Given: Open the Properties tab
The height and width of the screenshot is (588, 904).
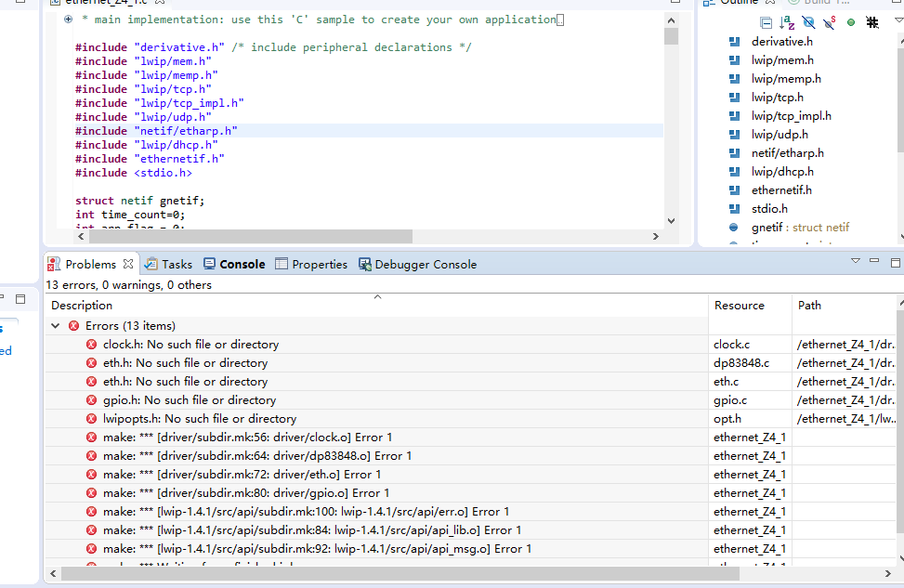Looking at the screenshot, I should (x=311, y=264).
